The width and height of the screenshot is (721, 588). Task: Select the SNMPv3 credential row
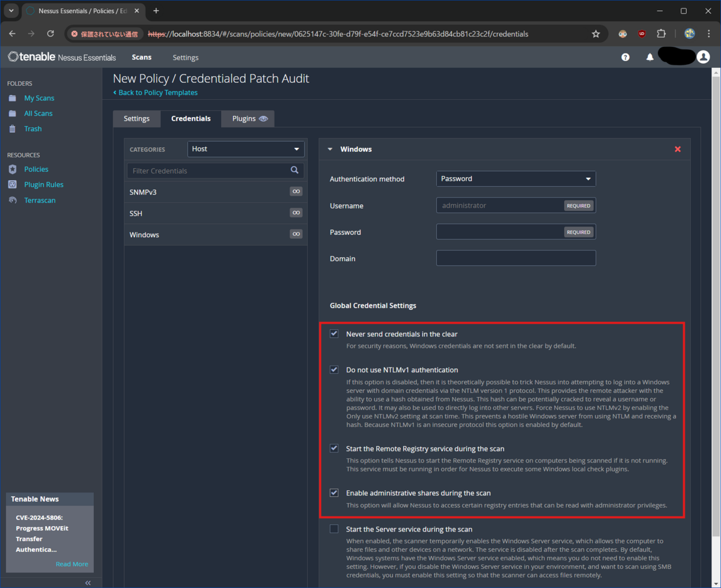216,192
